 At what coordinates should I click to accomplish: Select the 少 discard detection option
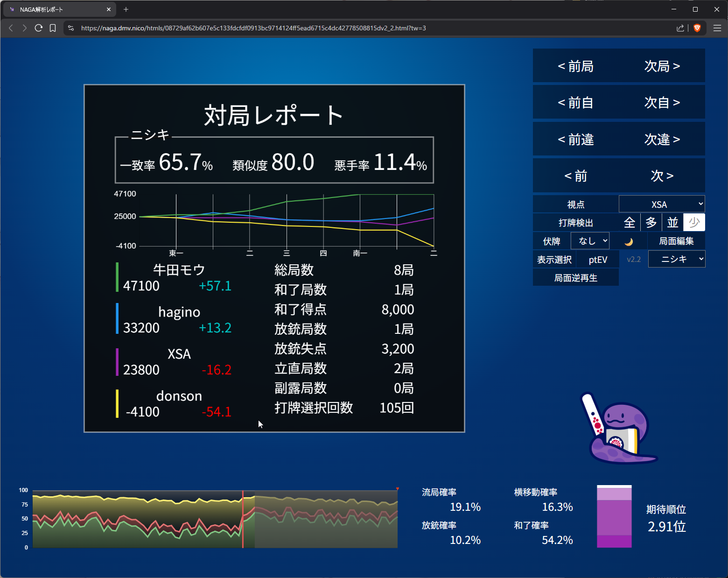pyautogui.click(x=694, y=223)
